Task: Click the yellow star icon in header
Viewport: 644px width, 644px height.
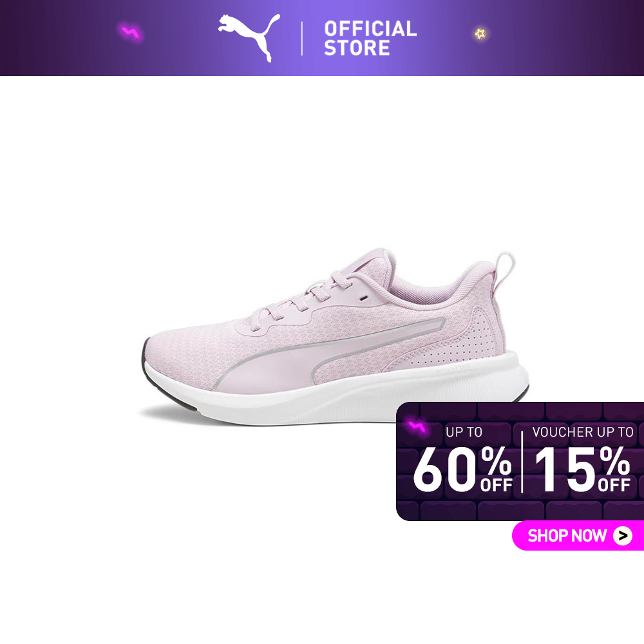Action: (x=480, y=33)
